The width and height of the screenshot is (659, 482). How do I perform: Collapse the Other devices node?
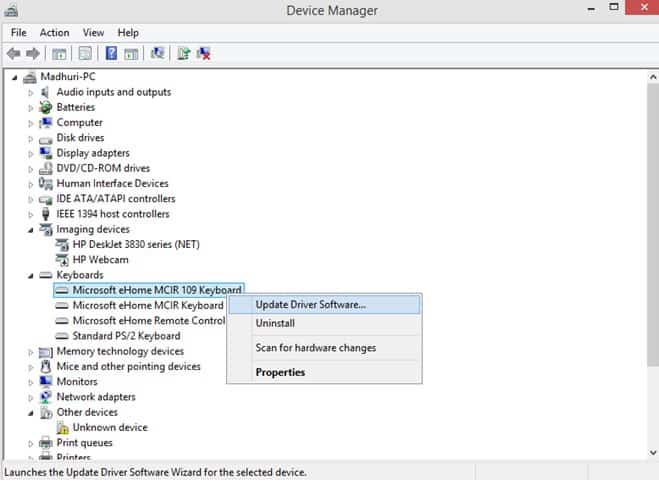(x=31, y=413)
